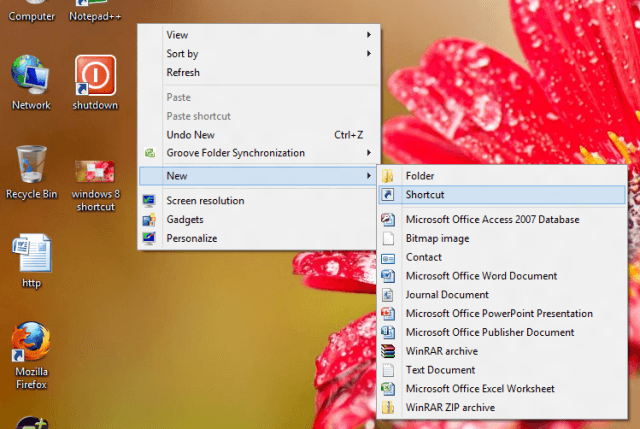Create new Microsoft Office Excel Worksheet
The width and height of the screenshot is (640, 429).
coord(502,389)
